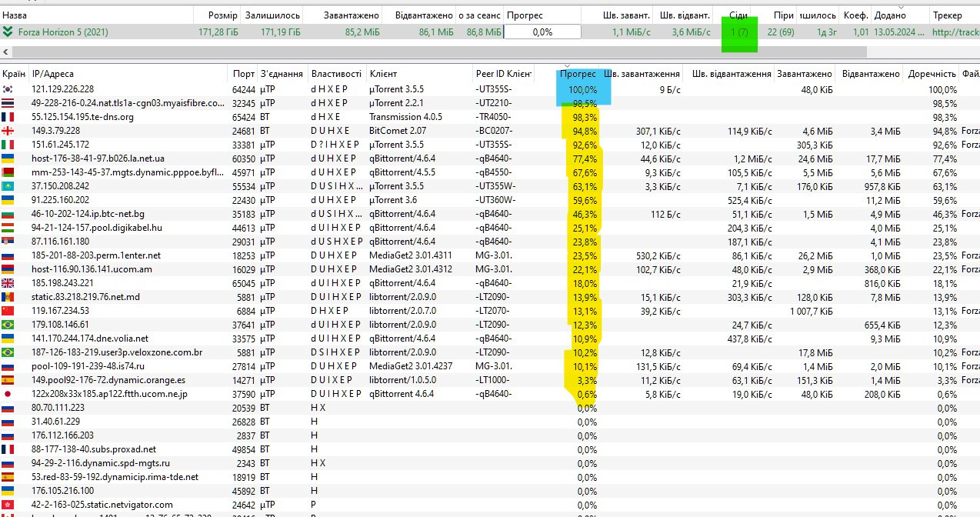This screenshot has height=517, width=980.
Task: Click the green downloading status icon of Forza Horizon 5
Action: click(x=8, y=32)
